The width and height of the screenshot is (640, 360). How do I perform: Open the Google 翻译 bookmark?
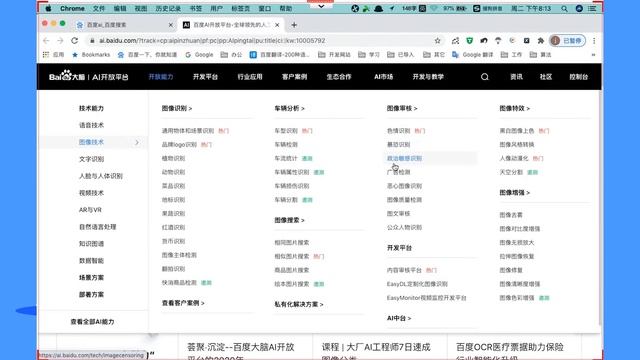coord(473,55)
